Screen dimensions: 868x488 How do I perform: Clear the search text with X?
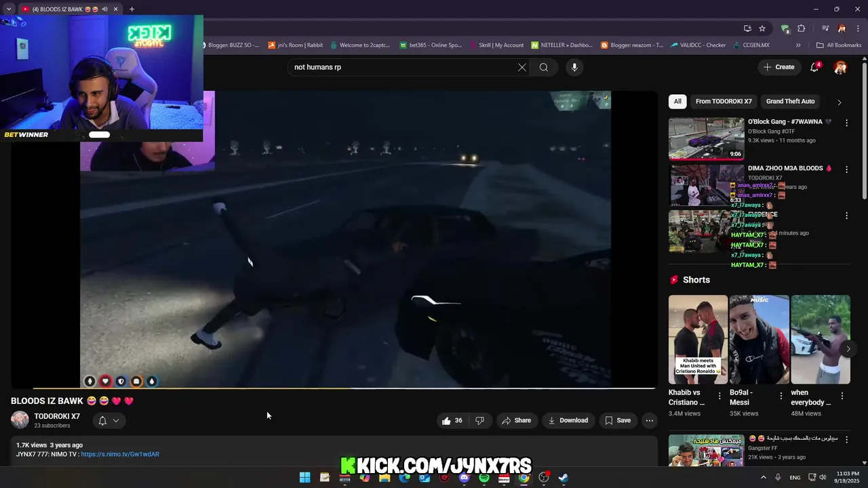click(x=522, y=67)
